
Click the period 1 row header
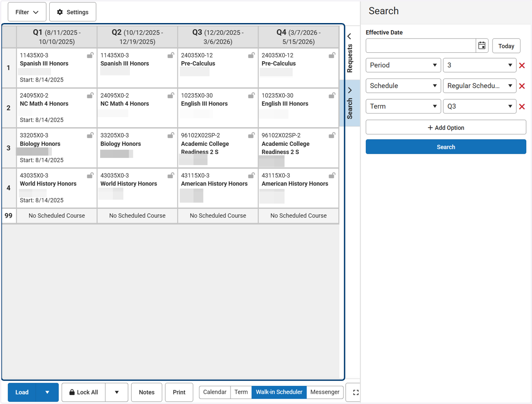coord(9,68)
